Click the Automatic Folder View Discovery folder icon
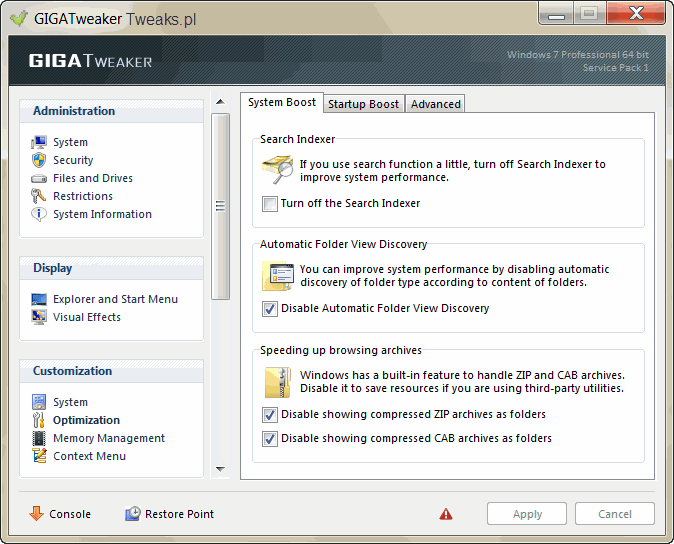674x544 pixels. [x=278, y=276]
